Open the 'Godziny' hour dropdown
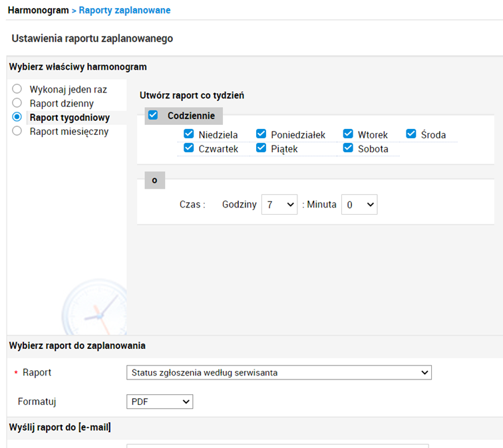503x448 pixels. 279,205
